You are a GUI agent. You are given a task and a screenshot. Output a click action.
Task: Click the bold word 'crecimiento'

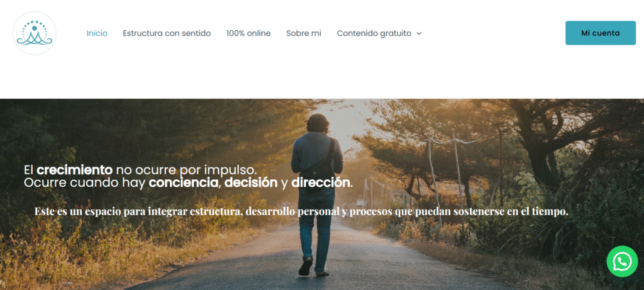point(74,170)
